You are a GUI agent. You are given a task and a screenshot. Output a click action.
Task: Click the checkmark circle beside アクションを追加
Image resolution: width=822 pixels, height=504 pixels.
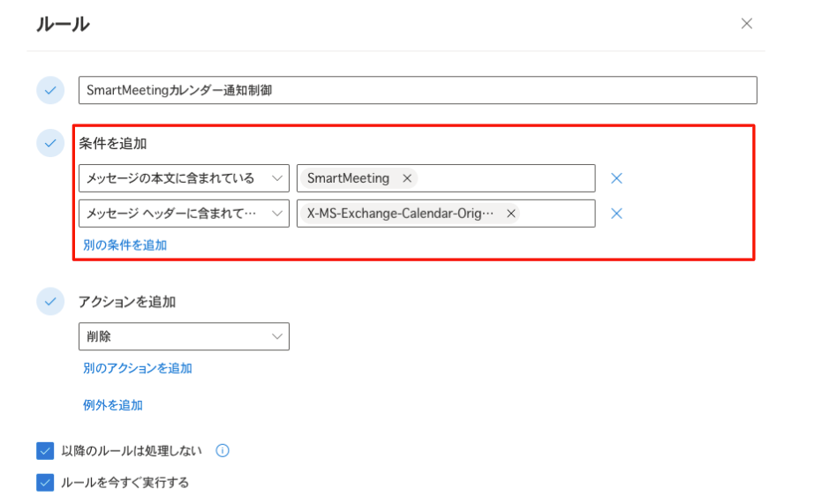point(50,301)
